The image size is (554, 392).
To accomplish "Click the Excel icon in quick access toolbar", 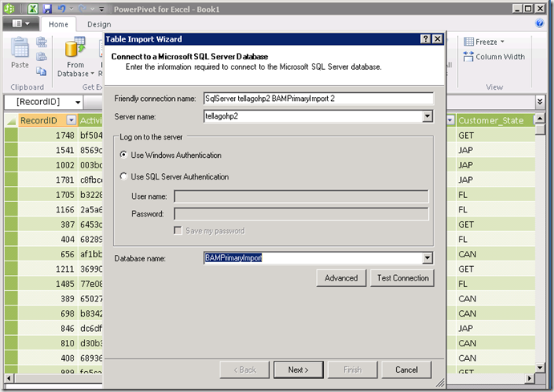I will [x=33, y=9].
